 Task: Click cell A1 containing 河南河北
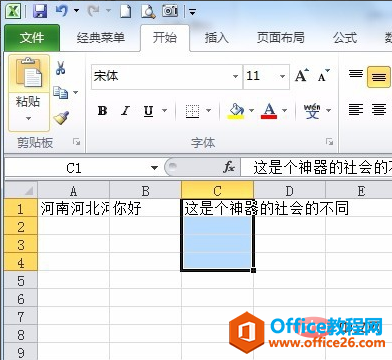click(74, 209)
